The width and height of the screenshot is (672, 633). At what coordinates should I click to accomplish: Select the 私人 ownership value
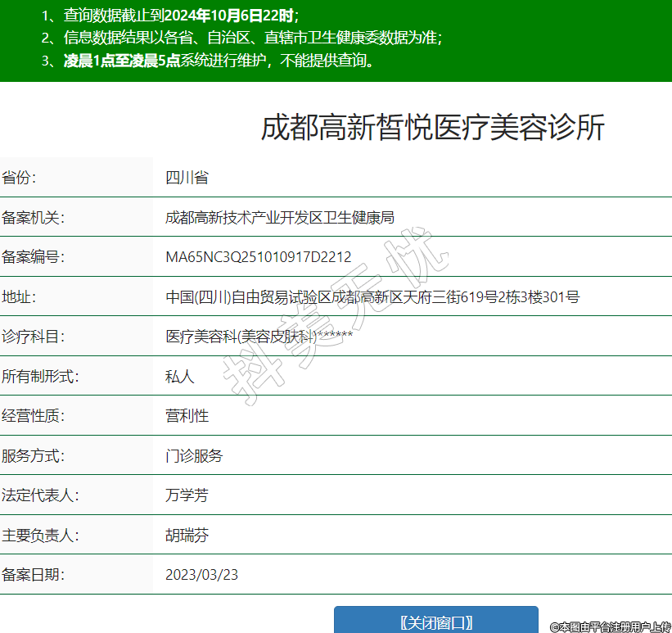179,376
